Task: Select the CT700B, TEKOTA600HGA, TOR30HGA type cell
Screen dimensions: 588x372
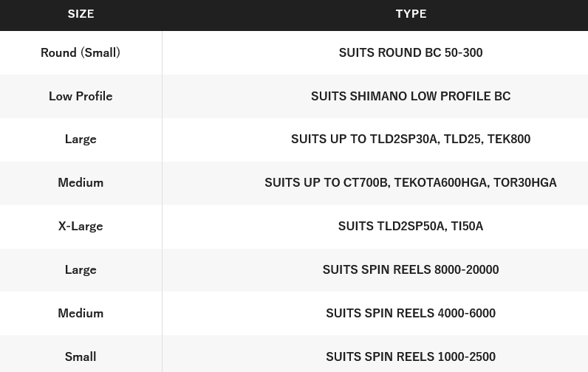Action: point(375,183)
